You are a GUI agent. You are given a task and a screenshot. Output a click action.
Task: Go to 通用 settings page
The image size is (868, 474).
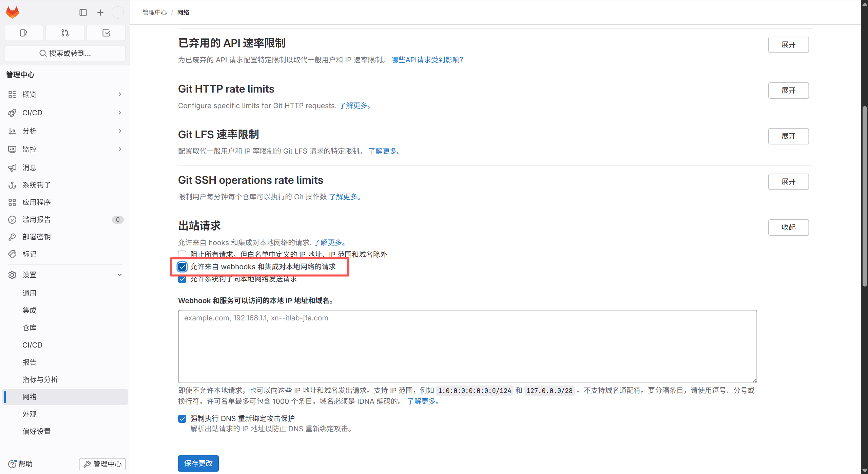click(x=30, y=293)
